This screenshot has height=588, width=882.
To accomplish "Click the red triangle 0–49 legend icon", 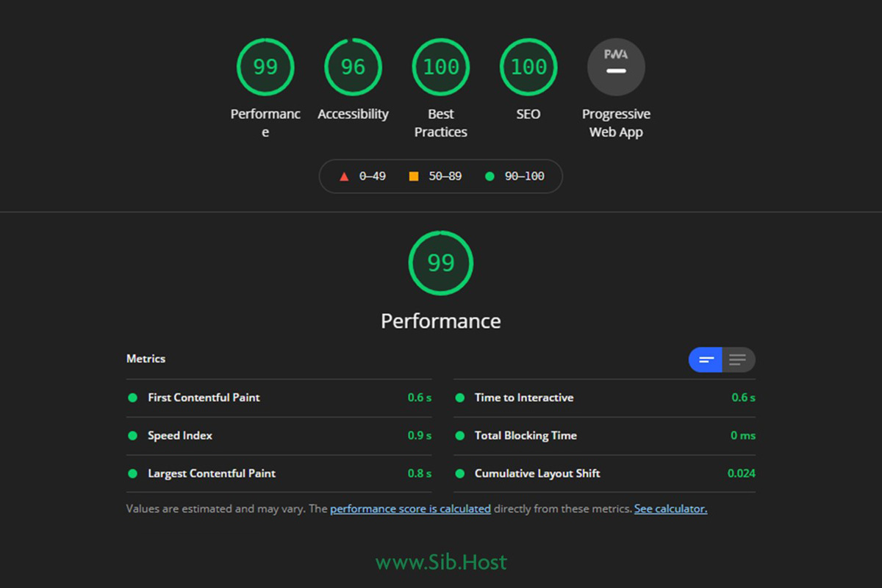I will pos(343,176).
